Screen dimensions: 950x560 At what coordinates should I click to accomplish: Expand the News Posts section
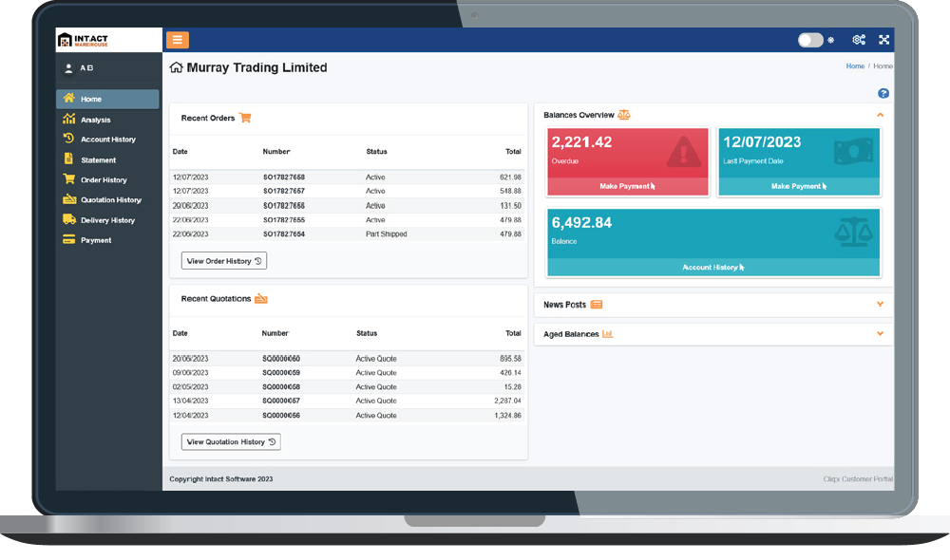click(880, 305)
